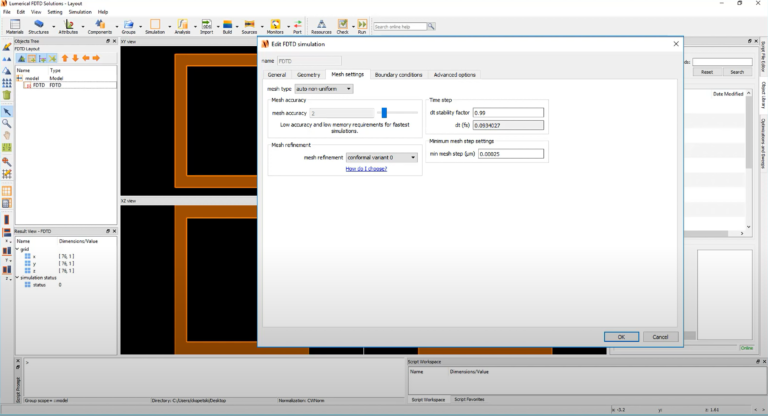This screenshot has height=416, width=768.
Task: Click the search magnifier next to online help
Action: (x=431, y=26)
